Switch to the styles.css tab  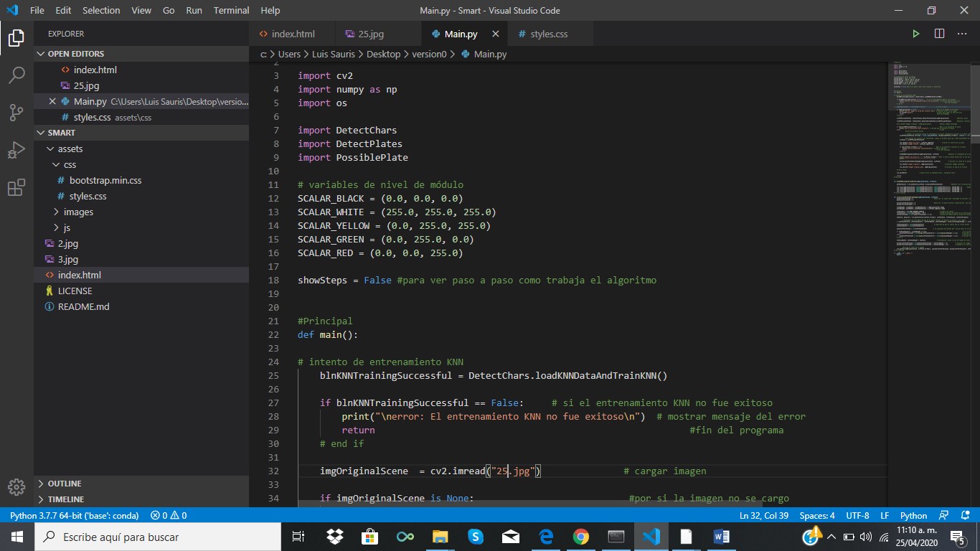549,34
